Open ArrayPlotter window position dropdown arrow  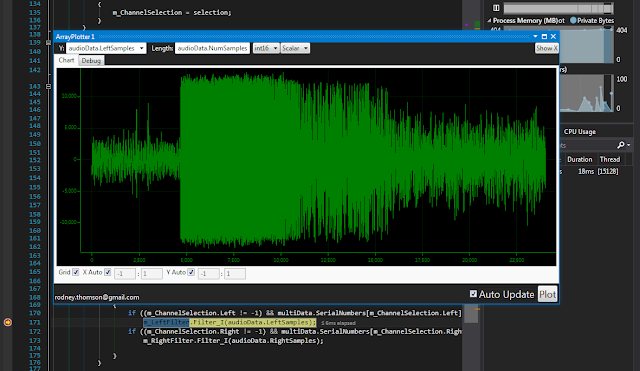pyautogui.click(x=535, y=36)
